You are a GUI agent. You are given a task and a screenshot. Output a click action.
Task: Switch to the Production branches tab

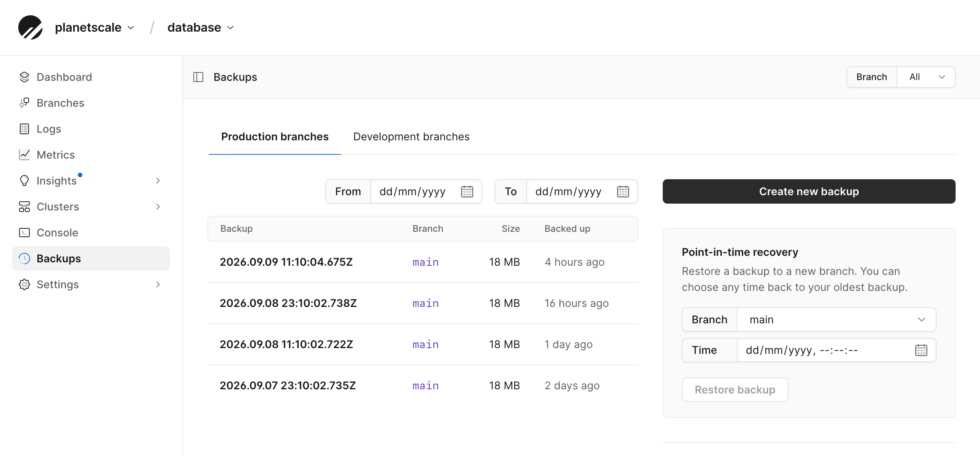(275, 136)
